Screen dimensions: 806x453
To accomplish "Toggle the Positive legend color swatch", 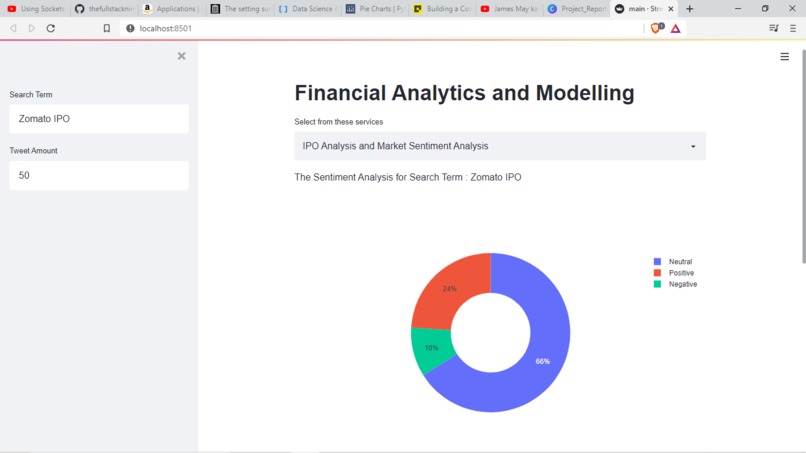I will point(657,273).
